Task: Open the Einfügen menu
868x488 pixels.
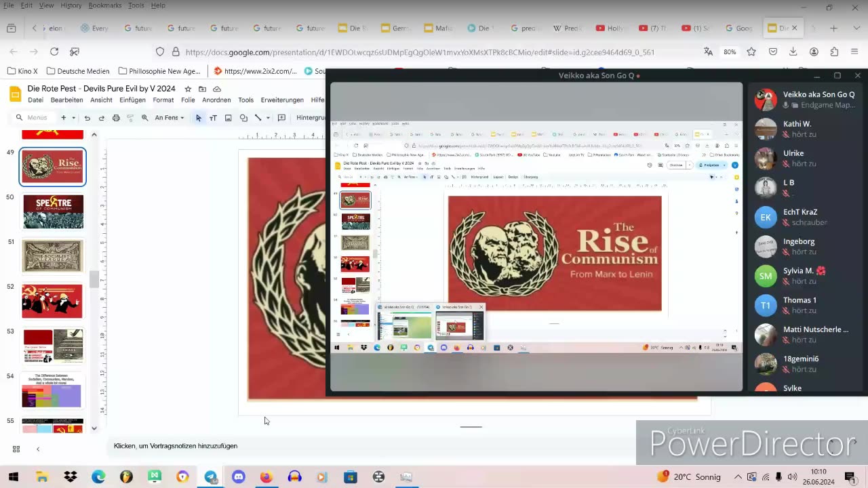Action: [132, 100]
